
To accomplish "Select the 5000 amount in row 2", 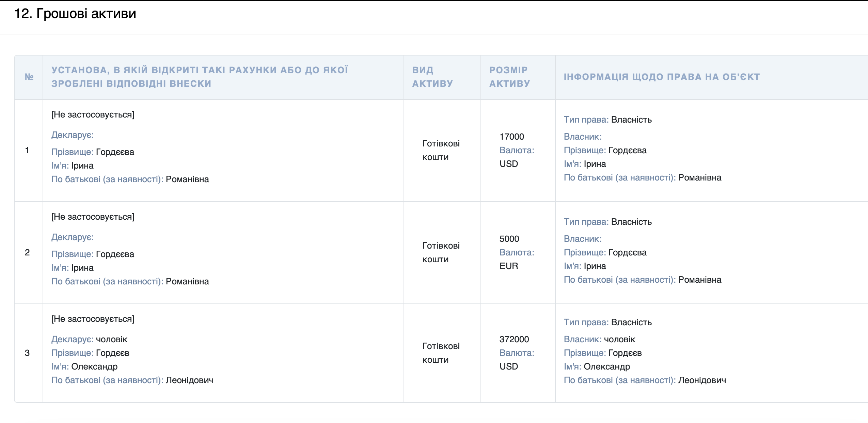I will click(x=509, y=239).
